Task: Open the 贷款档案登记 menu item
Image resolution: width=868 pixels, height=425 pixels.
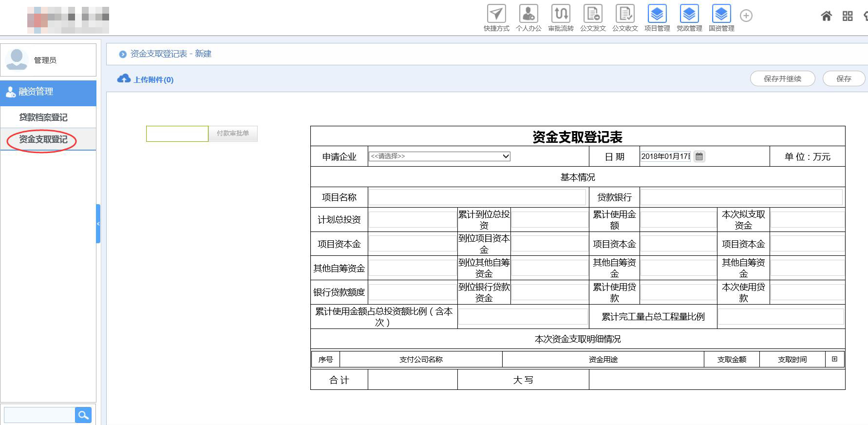Action: pyautogui.click(x=43, y=117)
